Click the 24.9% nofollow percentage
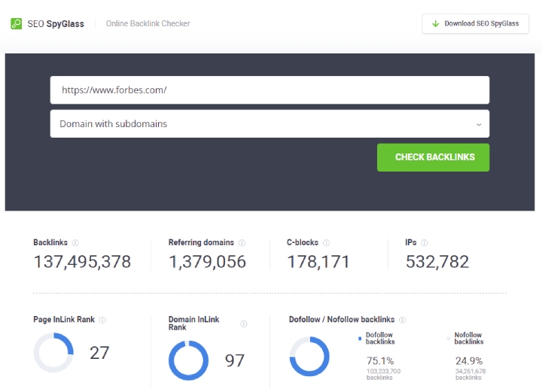Screen dimensions: 542x392 [469, 361]
